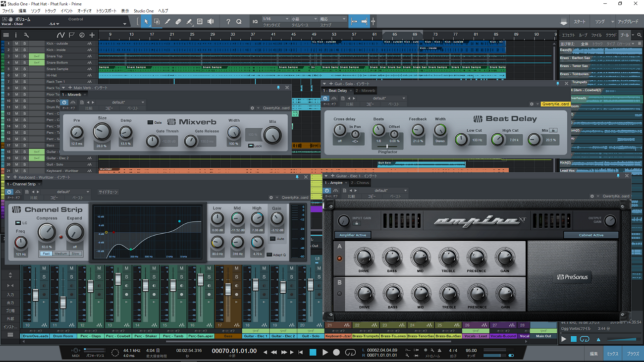Click Amplifier Active button in Ampire
The width and height of the screenshot is (644, 362).
click(352, 235)
